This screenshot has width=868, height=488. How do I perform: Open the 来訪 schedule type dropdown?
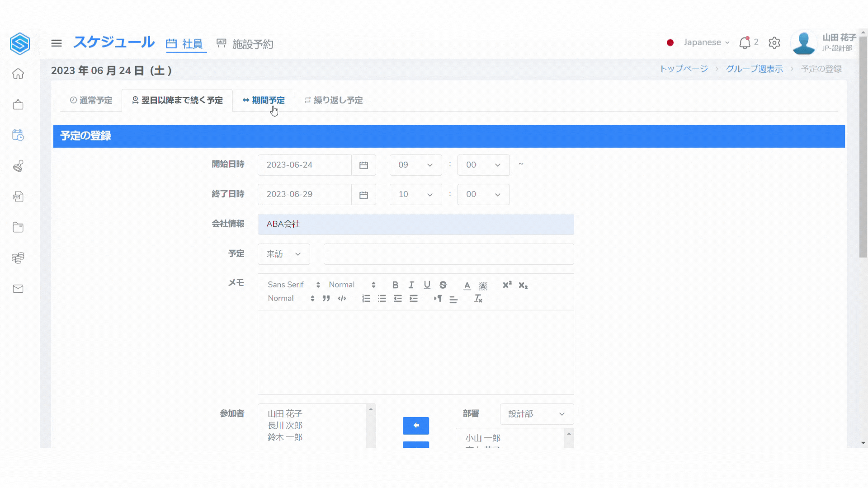point(283,254)
